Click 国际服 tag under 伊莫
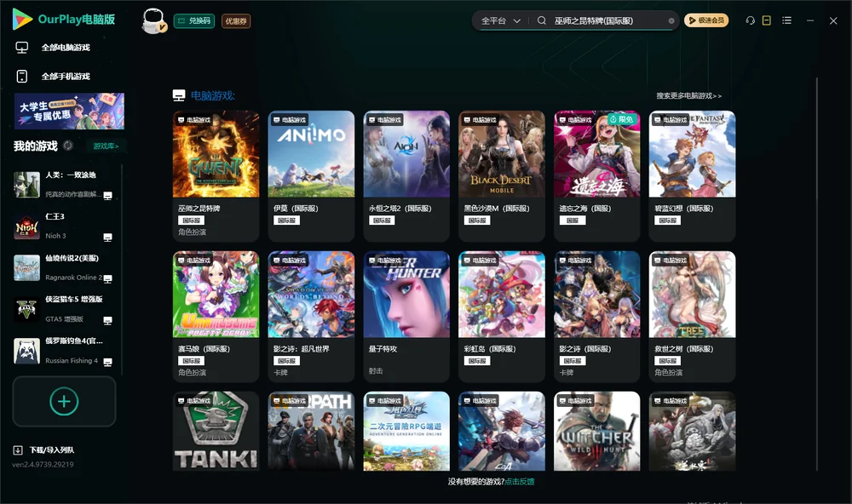The height and width of the screenshot is (504, 852). coord(286,220)
